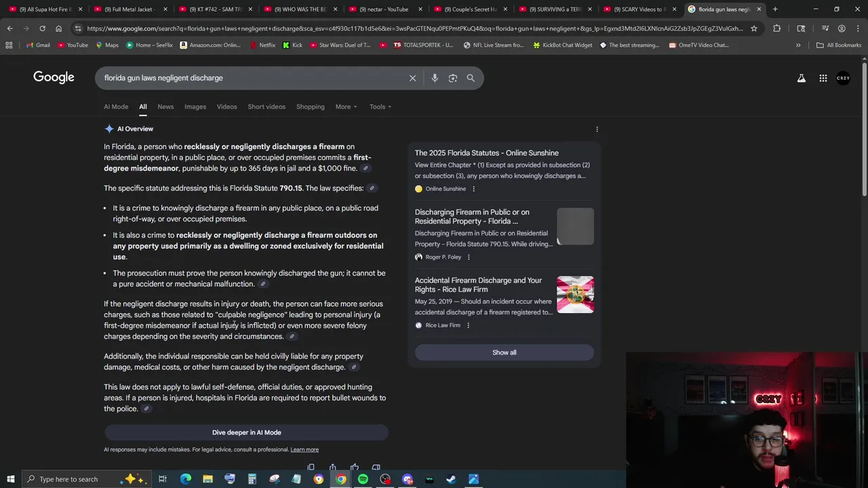Select the Images results tab

[195, 106]
